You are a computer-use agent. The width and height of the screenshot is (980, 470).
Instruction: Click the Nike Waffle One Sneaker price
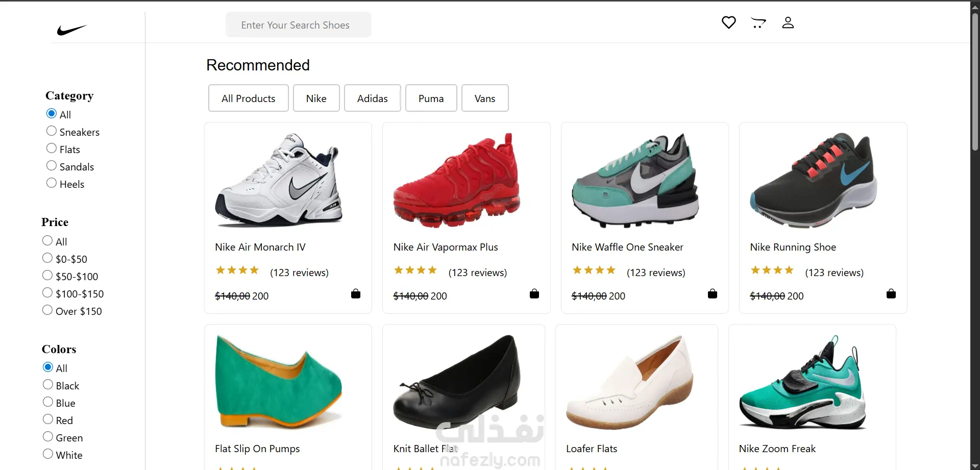tap(598, 296)
